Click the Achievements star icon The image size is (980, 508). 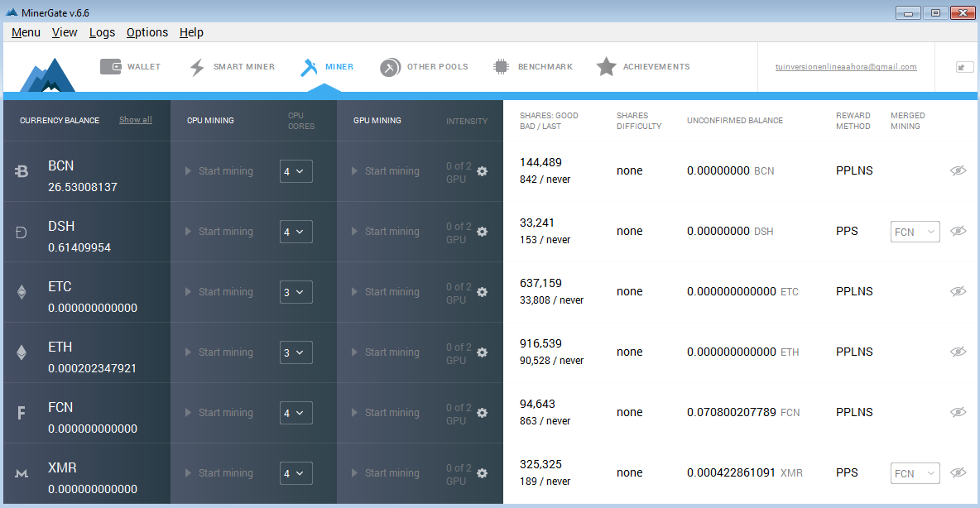[x=606, y=67]
